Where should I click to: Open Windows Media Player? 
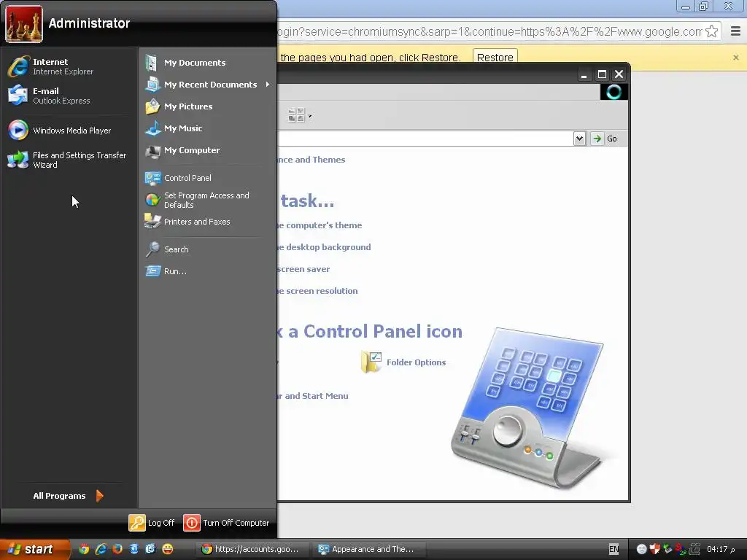[69, 130]
